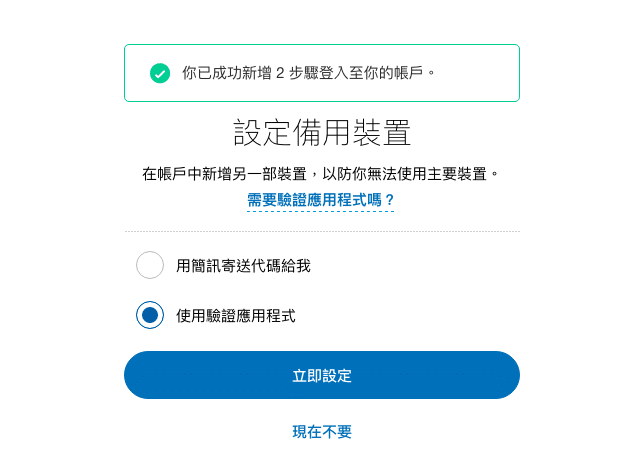
Task: Click the white circle beside the SMS option
Action: click(150, 265)
